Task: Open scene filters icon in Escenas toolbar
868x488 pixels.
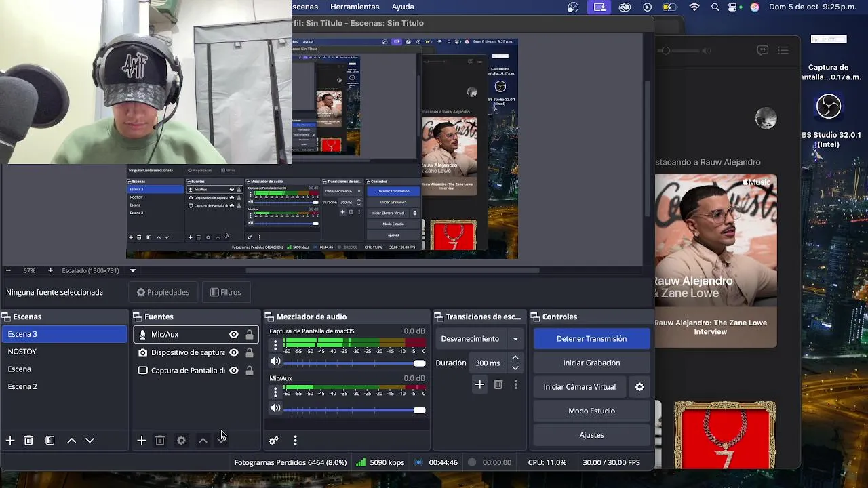Action: click(50, 441)
